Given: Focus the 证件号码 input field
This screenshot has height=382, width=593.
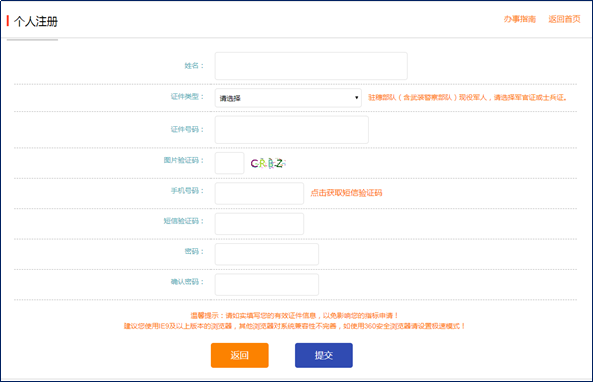Looking at the screenshot, I should [292, 130].
